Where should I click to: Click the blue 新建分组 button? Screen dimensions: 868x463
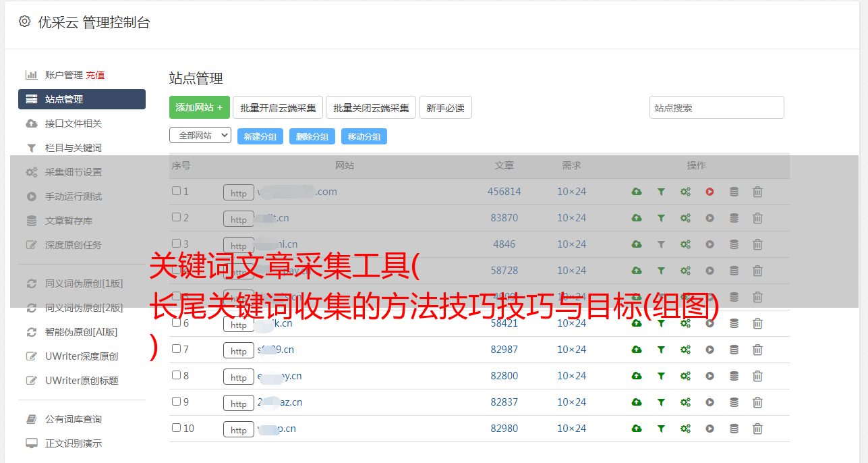click(x=260, y=136)
